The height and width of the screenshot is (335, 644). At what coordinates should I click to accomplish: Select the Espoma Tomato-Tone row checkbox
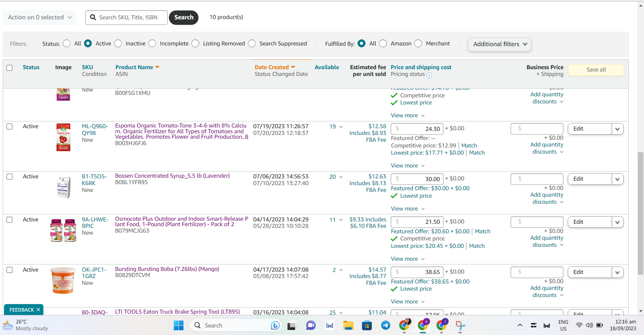point(9,126)
